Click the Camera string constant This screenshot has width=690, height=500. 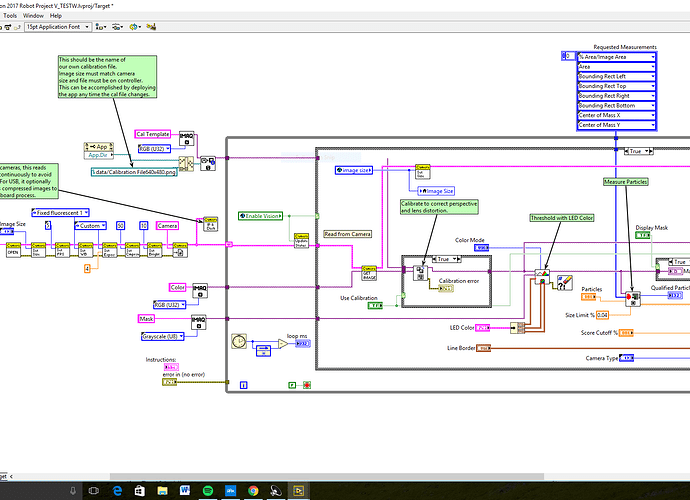167,225
